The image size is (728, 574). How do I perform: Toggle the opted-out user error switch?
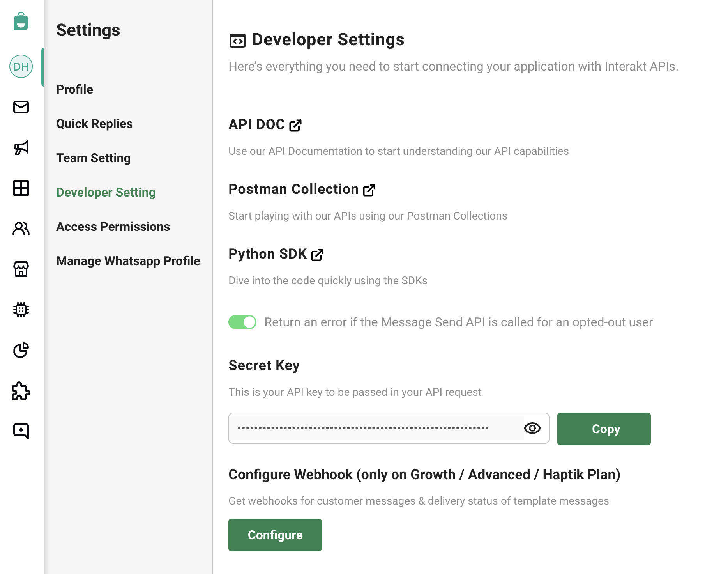click(x=242, y=322)
